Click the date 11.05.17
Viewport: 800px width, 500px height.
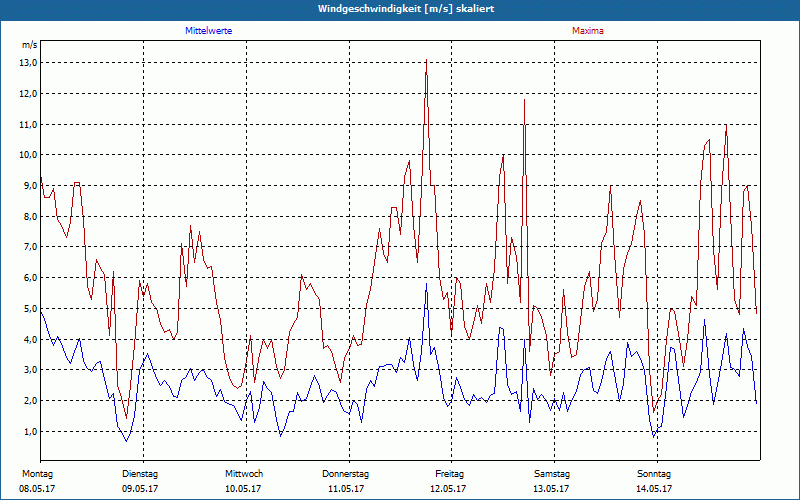coord(346,489)
